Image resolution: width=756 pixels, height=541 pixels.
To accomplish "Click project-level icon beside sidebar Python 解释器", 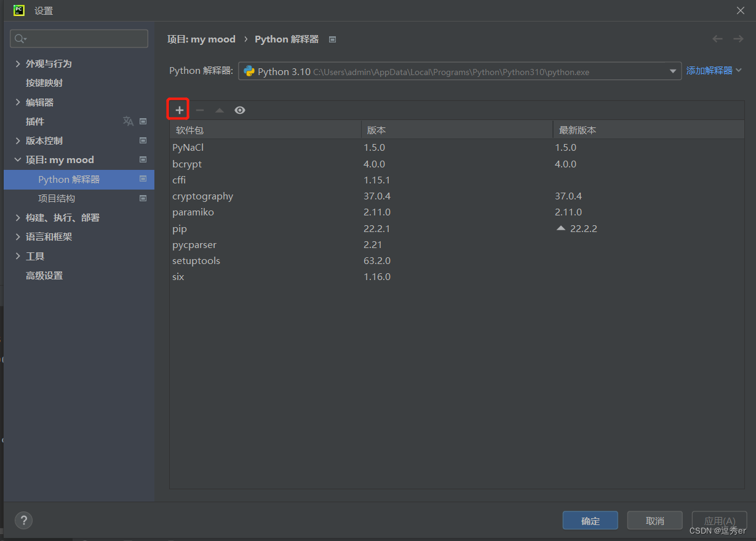I will point(143,178).
